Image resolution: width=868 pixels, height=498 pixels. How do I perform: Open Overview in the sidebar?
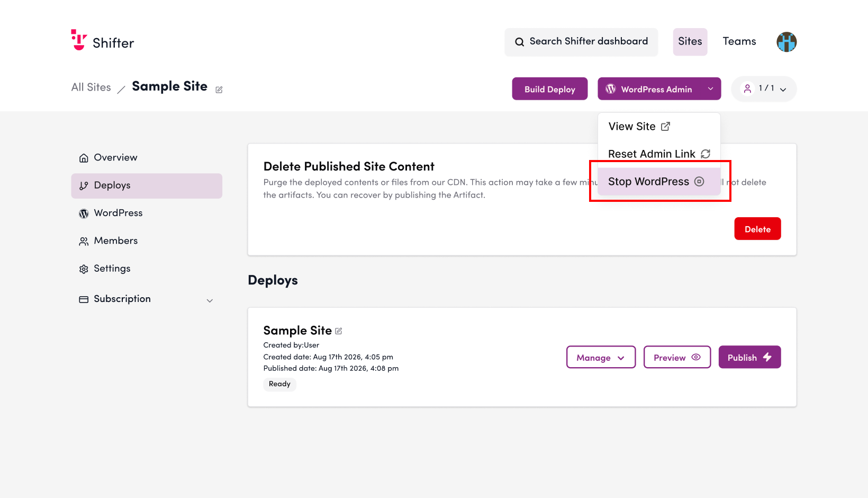click(x=147, y=157)
